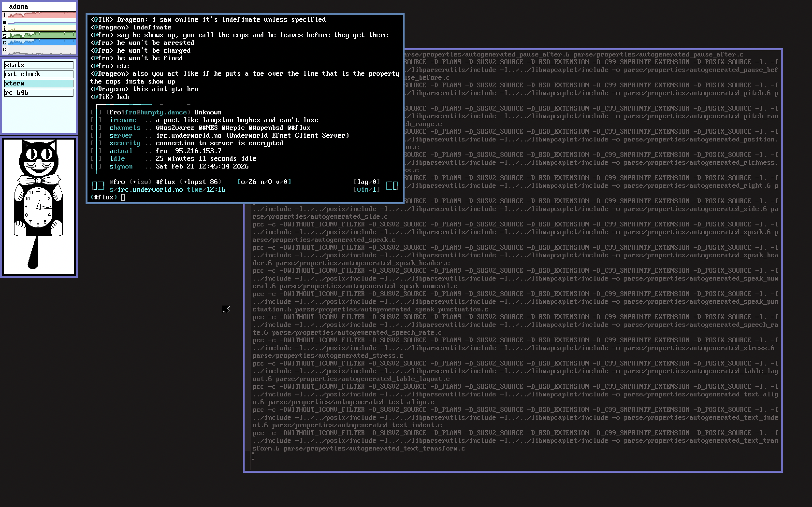Image resolution: width=812 pixels, height=507 pixels.
Task: Click the left bracket status icon
Action: (x=98, y=185)
